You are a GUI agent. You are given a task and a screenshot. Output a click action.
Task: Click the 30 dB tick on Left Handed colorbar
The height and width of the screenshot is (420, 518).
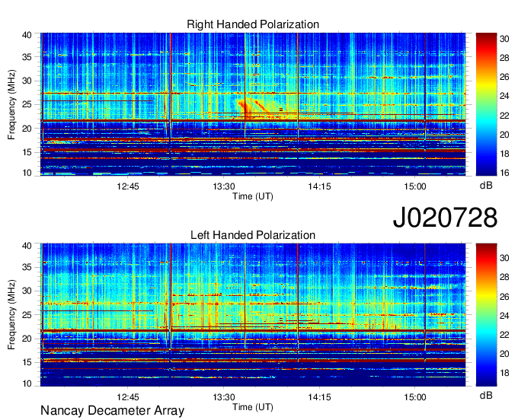click(504, 258)
